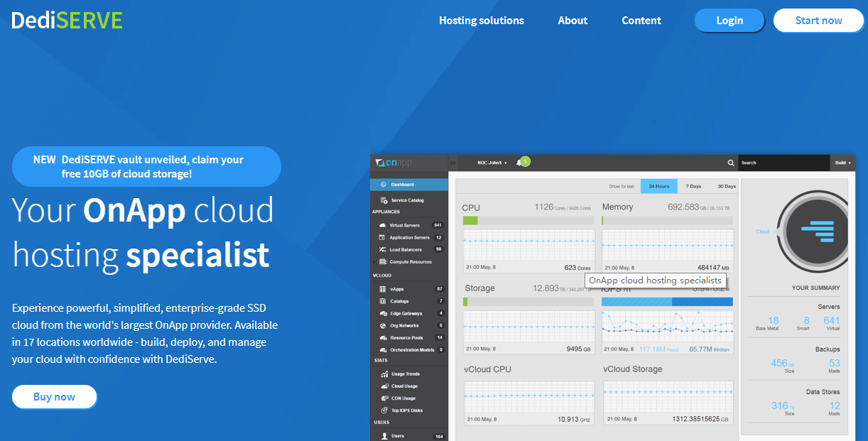The height and width of the screenshot is (441, 868).
Task: Select the 24 Hours tab
Action: click(658, 186)
